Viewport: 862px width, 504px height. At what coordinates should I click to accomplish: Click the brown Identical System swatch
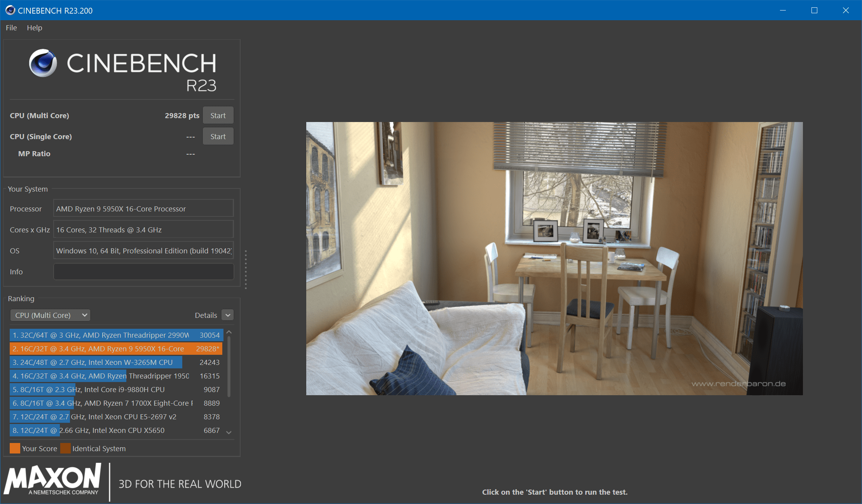coord(65,448)
